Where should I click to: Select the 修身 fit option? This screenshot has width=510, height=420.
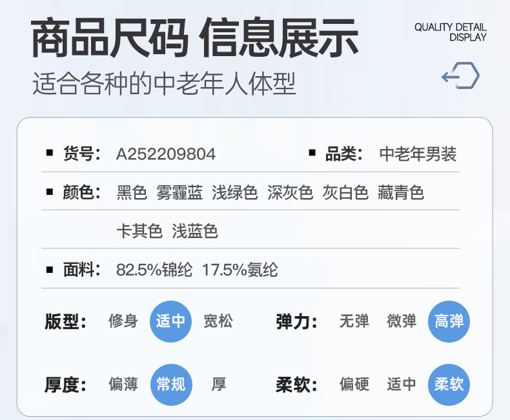[123, 321]
